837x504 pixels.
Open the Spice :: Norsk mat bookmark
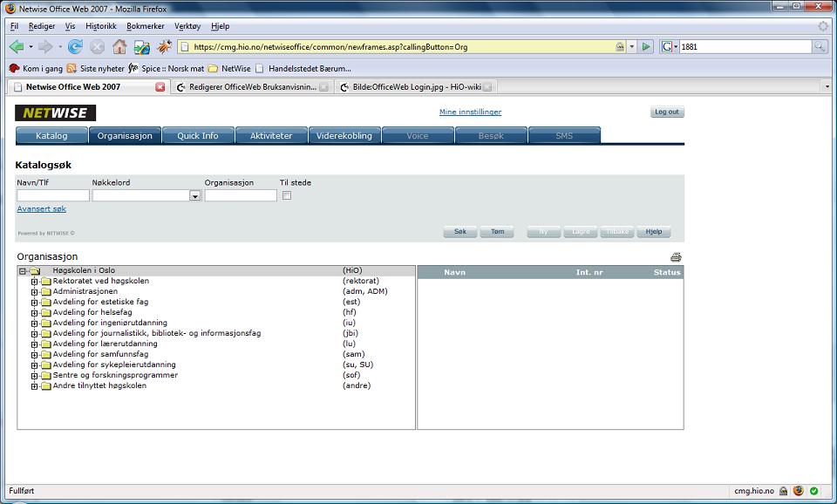pos(166,68)
